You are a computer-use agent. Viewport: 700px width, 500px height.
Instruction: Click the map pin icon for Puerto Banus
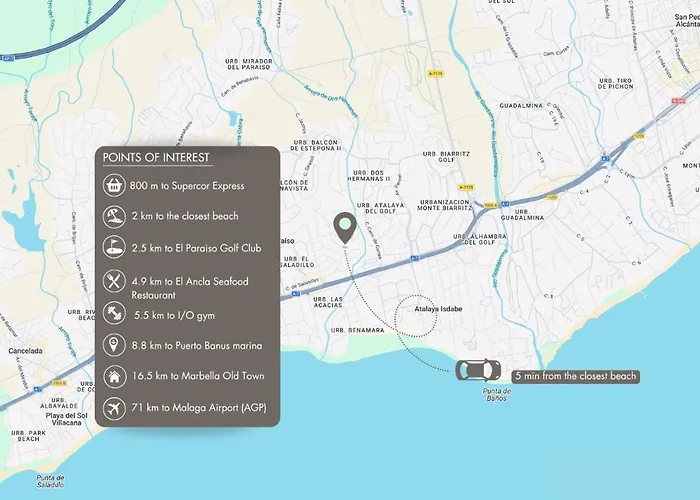click(114, 345)
